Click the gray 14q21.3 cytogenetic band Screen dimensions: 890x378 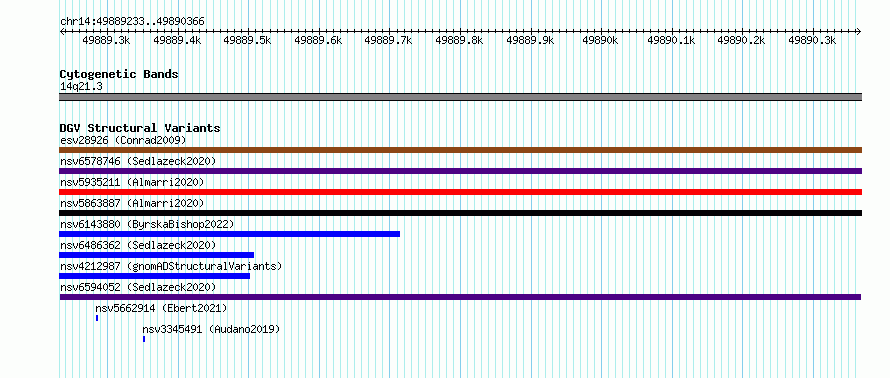tap(460, 97)
